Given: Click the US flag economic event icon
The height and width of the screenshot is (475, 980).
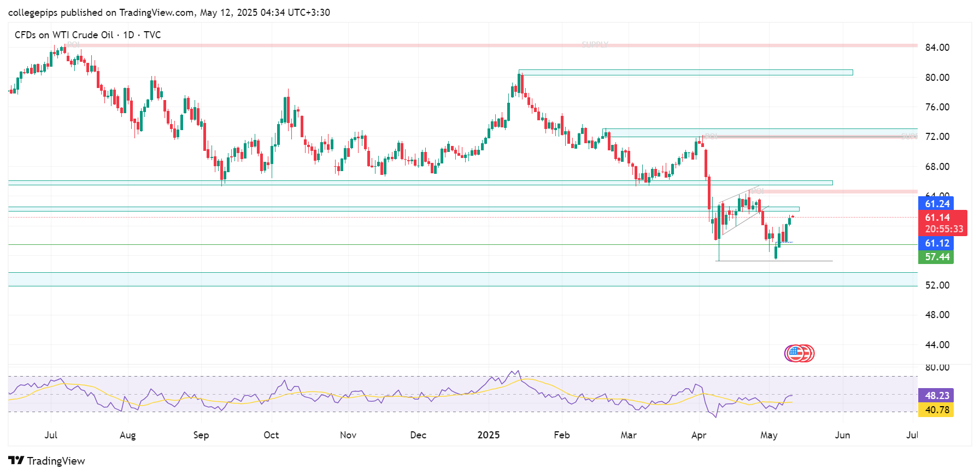Looking at the screenshot, I should [x=796, y=354].
